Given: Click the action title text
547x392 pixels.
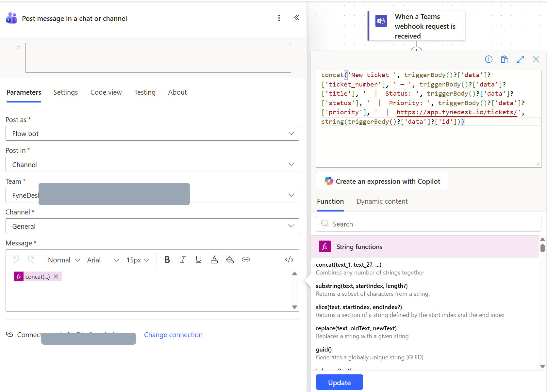Looking at the screenshot, I should [x=75, y=18].
